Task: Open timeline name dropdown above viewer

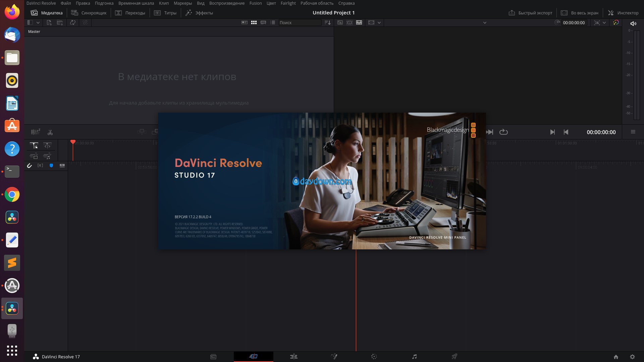Action: click(x=484, y=22)
